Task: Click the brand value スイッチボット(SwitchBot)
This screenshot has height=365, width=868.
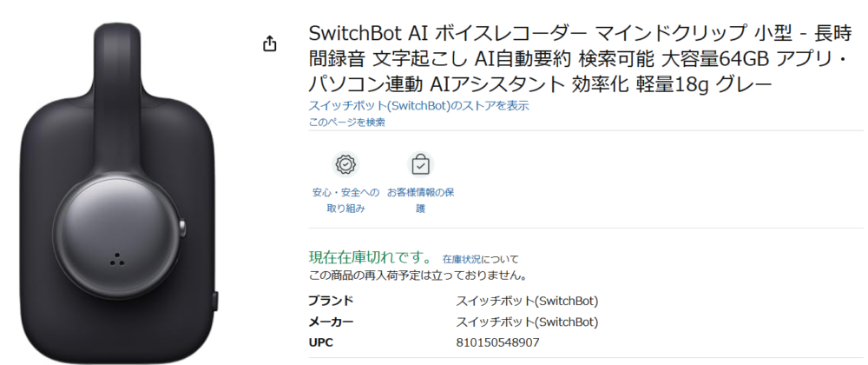Action: click(x=527, y=302)
